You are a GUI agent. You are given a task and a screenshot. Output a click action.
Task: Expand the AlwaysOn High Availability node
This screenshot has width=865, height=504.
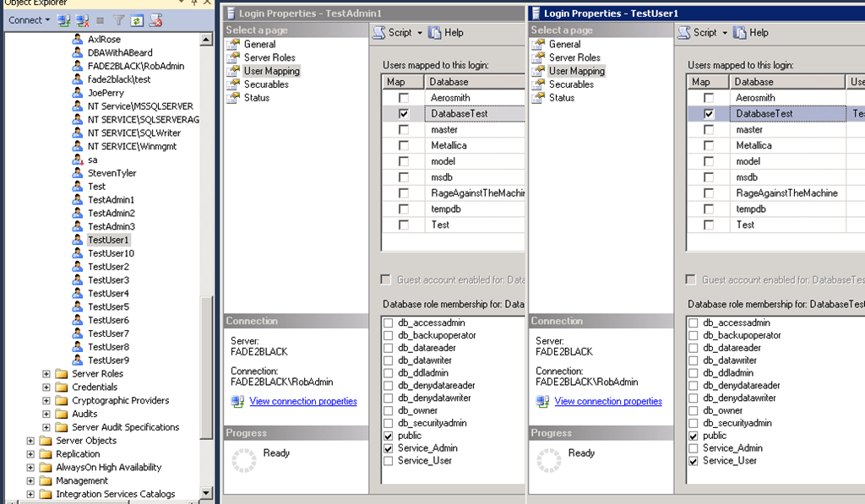point(30,468)
